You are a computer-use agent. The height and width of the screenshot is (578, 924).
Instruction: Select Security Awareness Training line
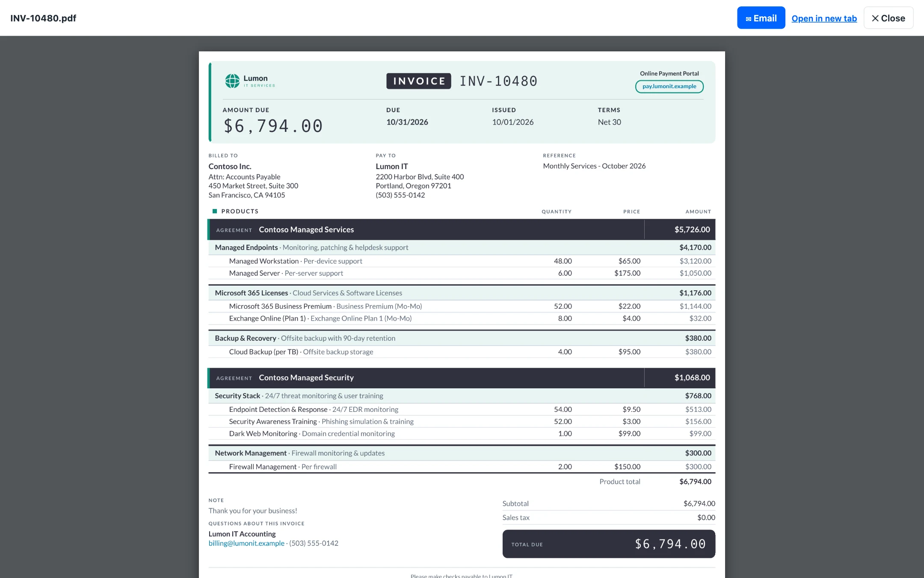point(462,422)
